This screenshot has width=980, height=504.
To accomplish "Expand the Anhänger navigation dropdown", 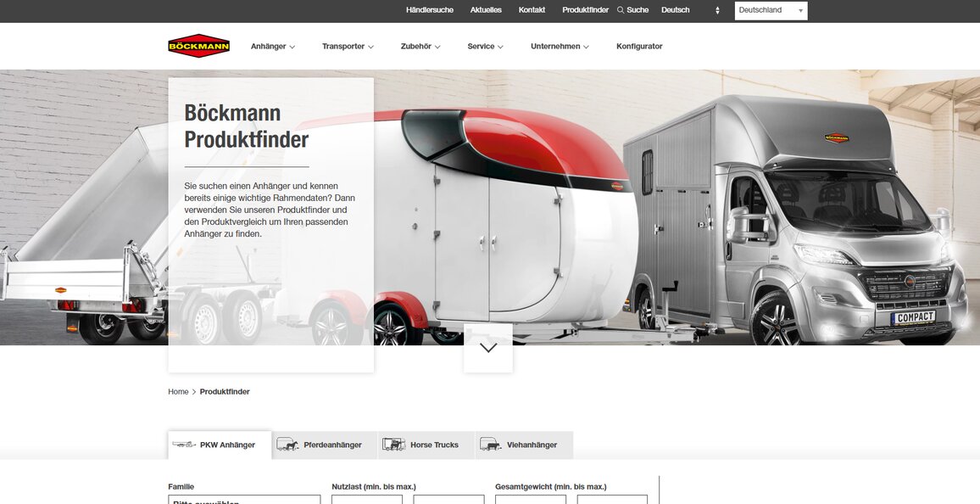I will tap(272, 46).
